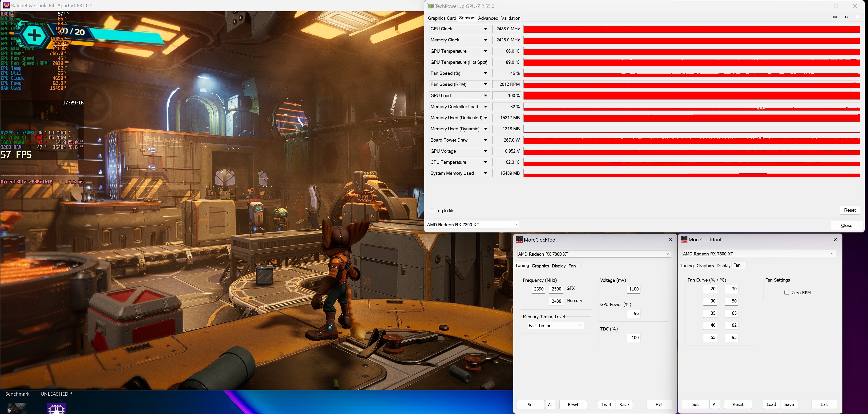Click the app icon of the MoreClockTool Fan Curve window

tap(684, 239)
